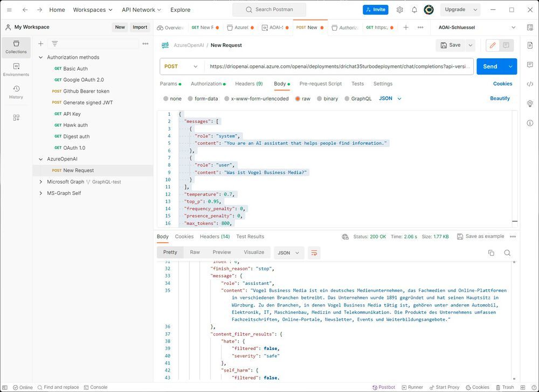
Task: Open the documentation icon in right sidebar
Action: point(530,45)
